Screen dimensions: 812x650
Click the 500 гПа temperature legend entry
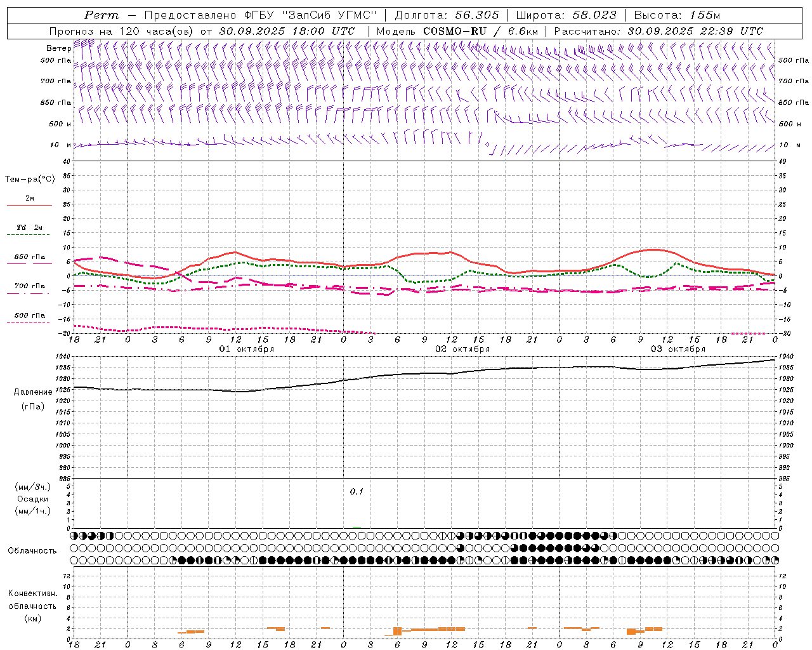coord(30,315)
